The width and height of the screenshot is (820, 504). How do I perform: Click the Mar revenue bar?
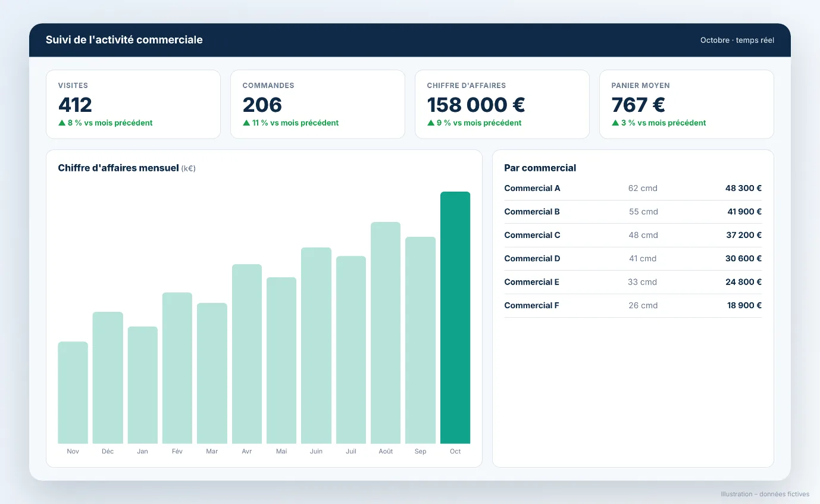(x=212, y=374)
